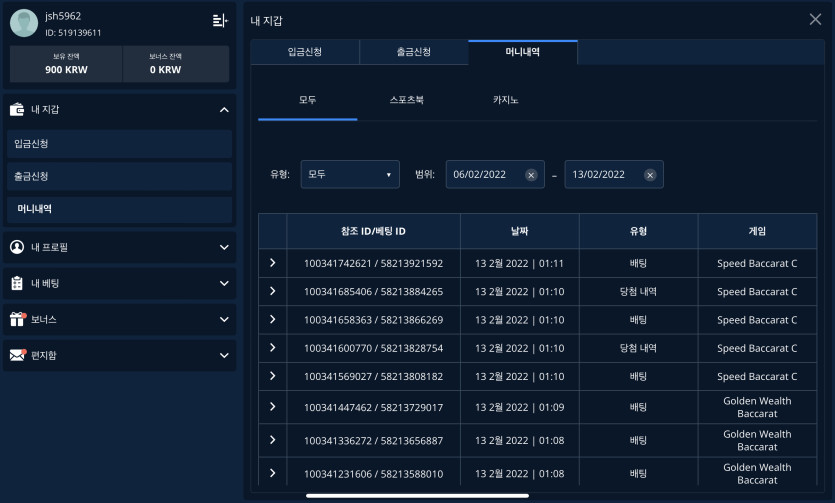Expand row 100341742621 / 58213921592
This screenshot has width=835, height=503.
coord(273,262)
